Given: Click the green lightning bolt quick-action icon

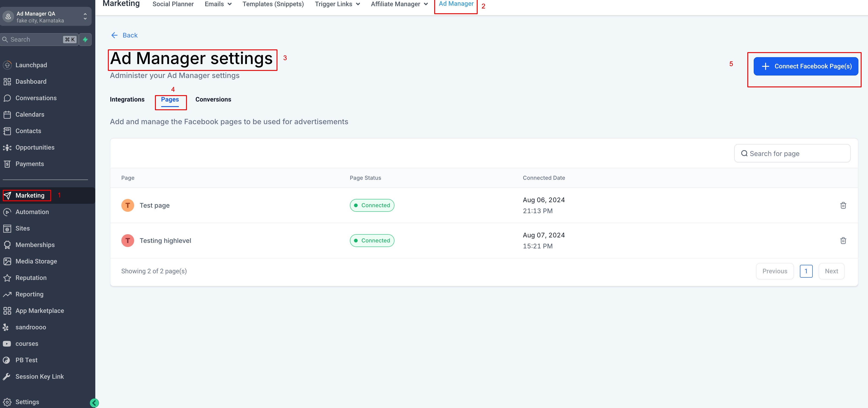Looking at the screenshot, I should pos(85,40).
